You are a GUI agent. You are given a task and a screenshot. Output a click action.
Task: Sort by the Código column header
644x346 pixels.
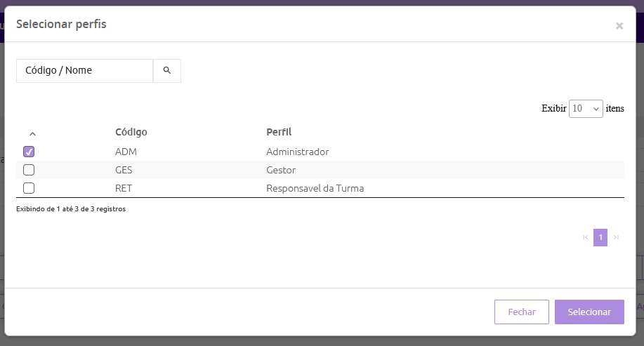click(x=131, y=132)
